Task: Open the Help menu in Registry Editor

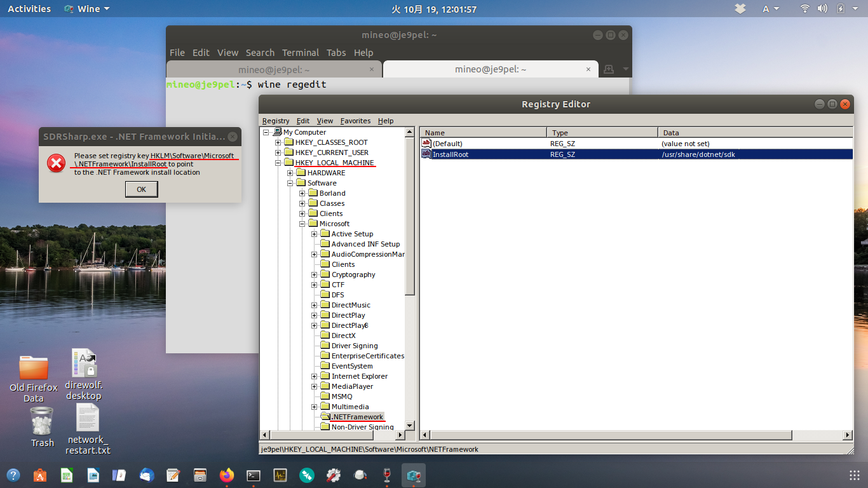Action: (x=386, y=121)
